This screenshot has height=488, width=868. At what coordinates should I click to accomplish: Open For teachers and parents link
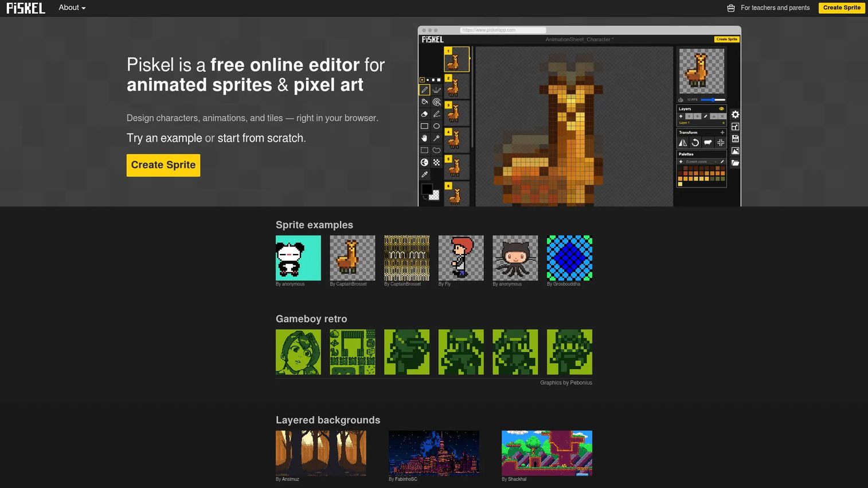coord(775,8)
